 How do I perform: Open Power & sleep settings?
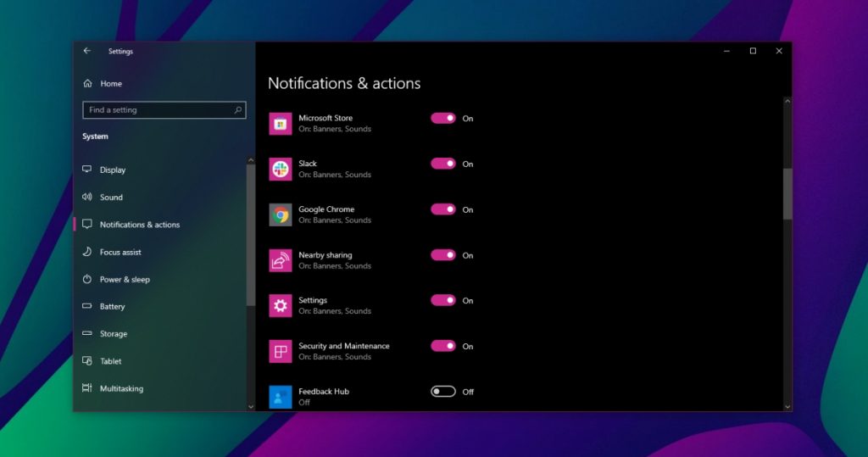[x=125, y=279]
